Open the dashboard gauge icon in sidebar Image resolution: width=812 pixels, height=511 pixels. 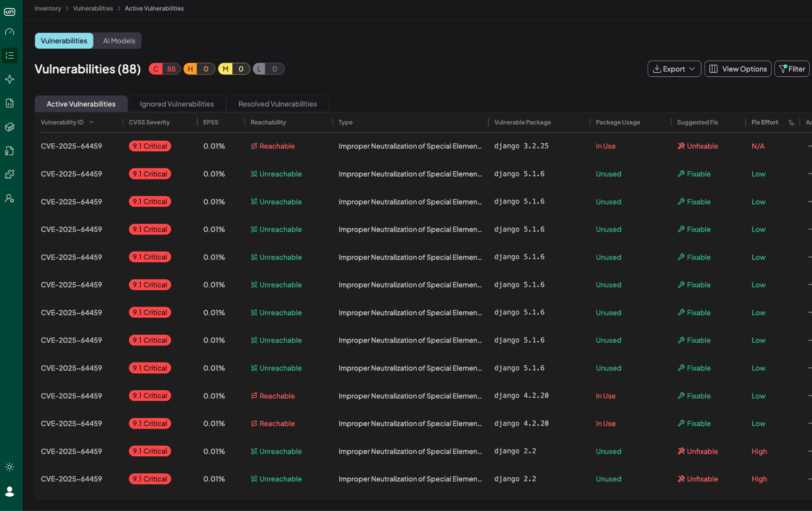click(x=10, y=32)
